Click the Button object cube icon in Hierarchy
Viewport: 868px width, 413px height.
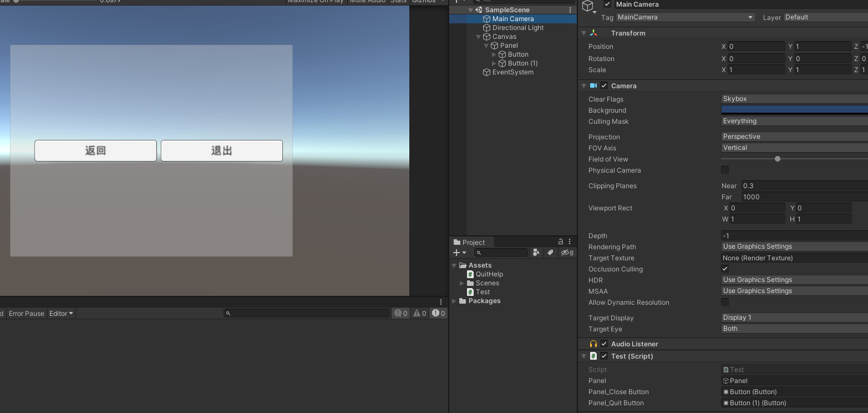(x=502, y=54)
